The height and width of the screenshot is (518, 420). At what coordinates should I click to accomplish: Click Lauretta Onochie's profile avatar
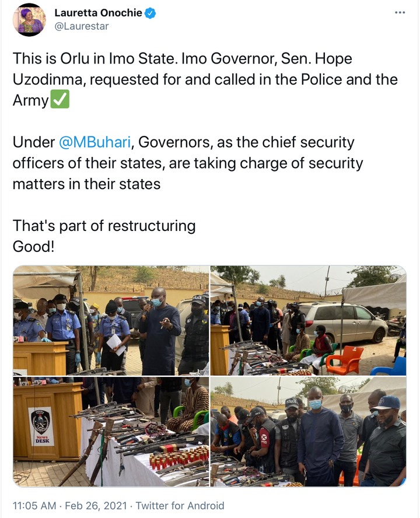pos(29,20)
